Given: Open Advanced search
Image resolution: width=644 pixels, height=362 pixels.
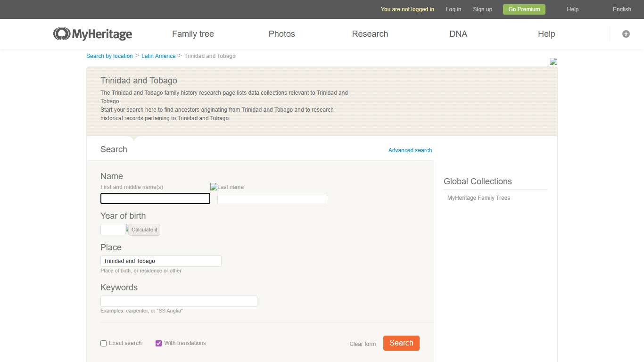Looking at the screenshot, I should 410,150.
